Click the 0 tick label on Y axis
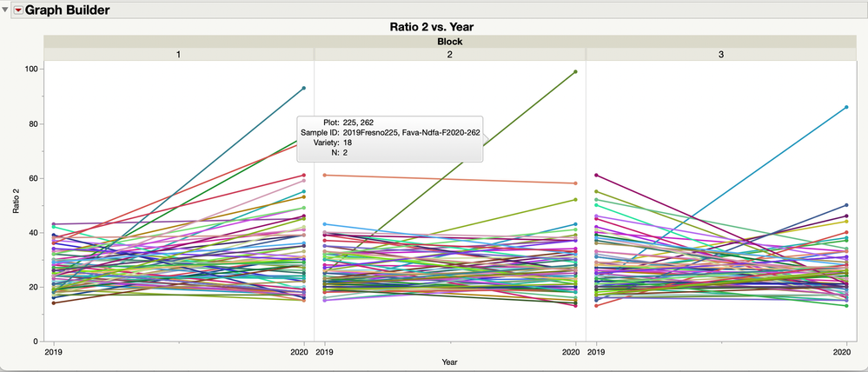 point(35,342)
